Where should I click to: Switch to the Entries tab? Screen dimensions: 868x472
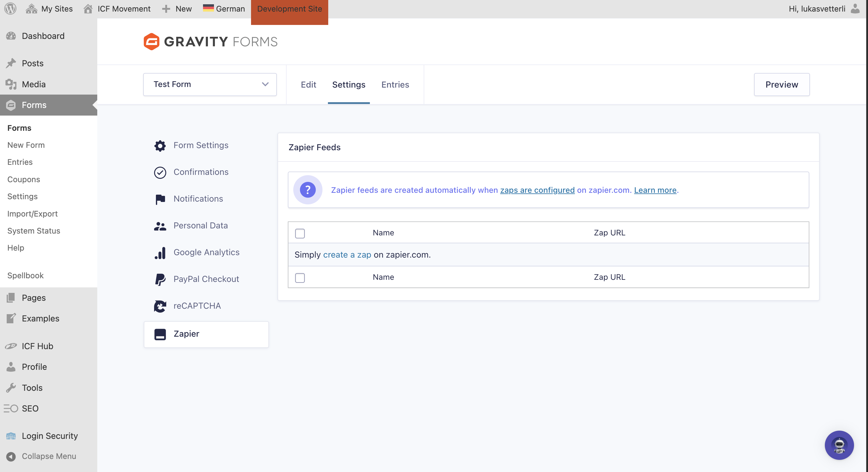tap(395, 85)
